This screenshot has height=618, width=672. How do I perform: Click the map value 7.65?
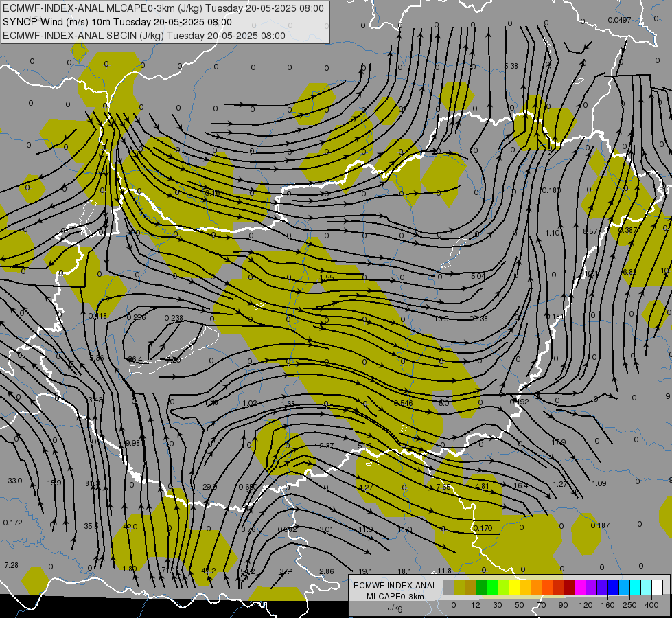443,487
